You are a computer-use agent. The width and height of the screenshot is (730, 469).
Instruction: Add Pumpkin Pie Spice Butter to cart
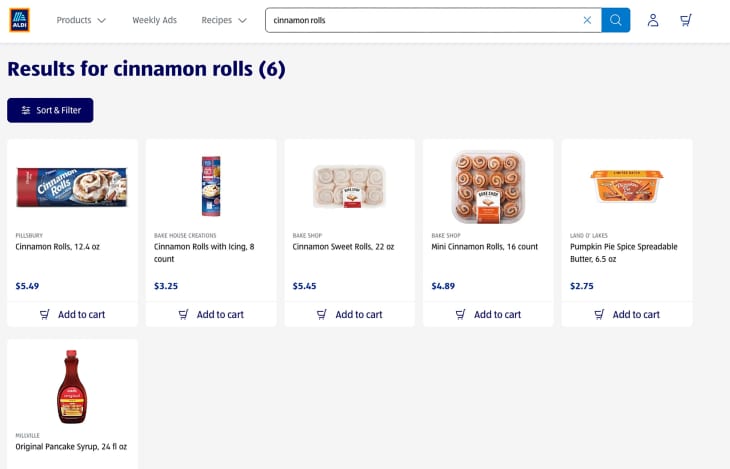click(627, 314)
